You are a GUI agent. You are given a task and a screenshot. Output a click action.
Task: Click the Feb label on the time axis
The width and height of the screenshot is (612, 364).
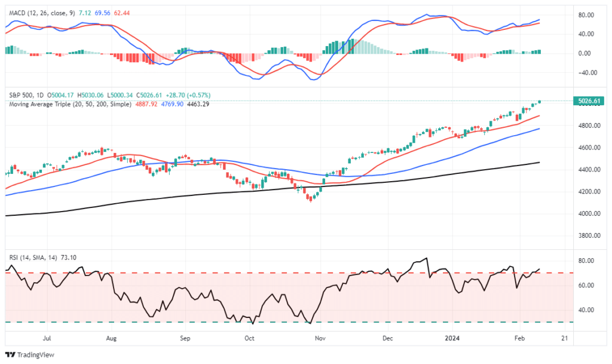click(x=519, y=338)
